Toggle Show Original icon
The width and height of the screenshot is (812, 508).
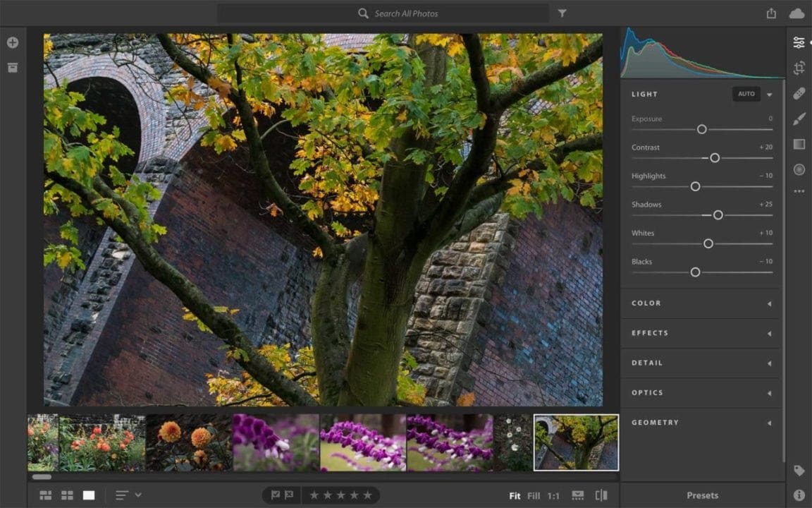tap(601, 495)
